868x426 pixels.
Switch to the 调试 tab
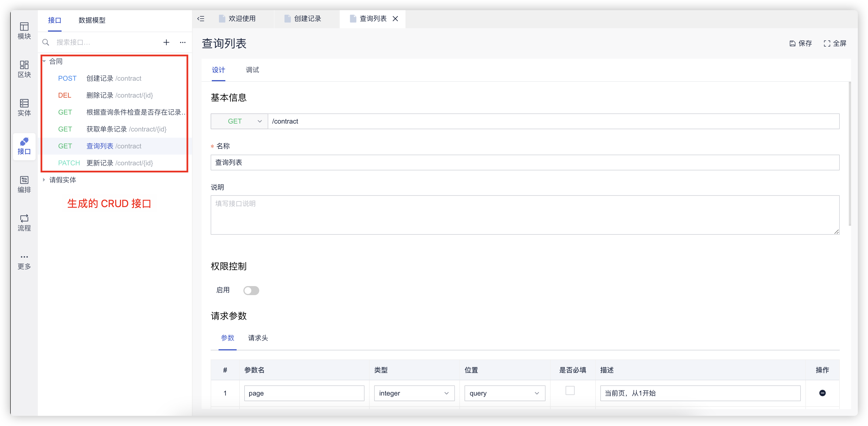[x=252, y=70]
